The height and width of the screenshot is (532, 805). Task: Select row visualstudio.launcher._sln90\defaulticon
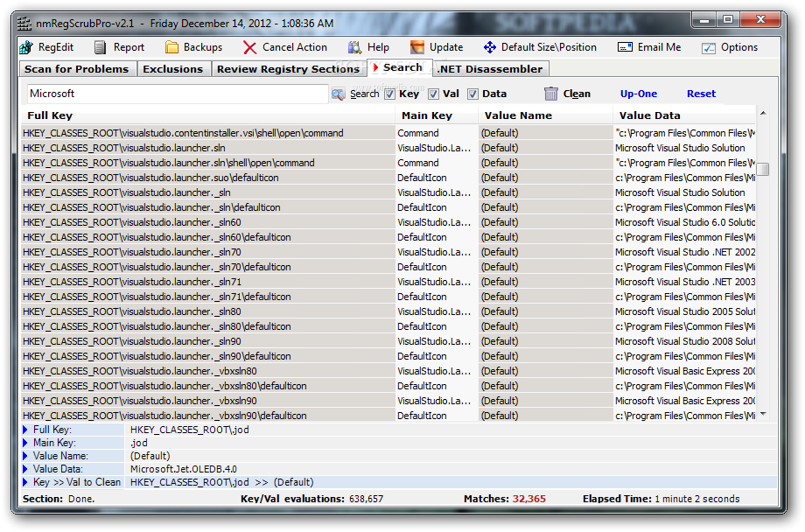point(388,356)
